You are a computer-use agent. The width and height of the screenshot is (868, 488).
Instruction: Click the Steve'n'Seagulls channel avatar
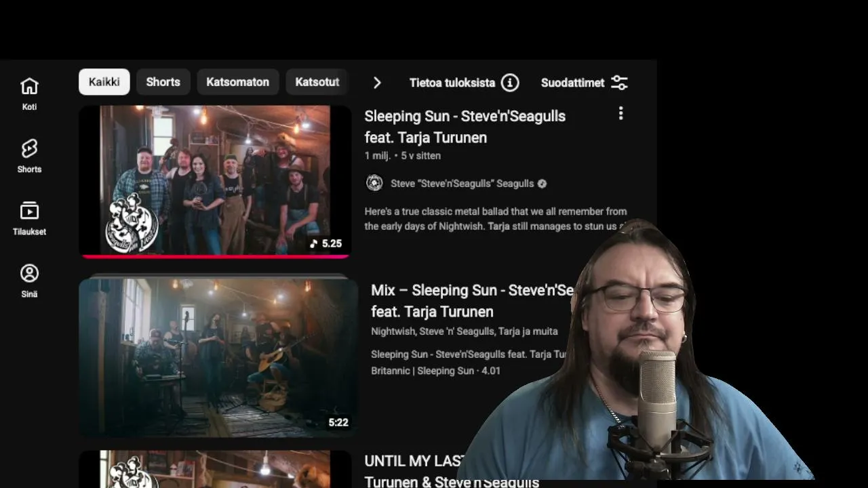pyautogui.click(x=374, y=183)
